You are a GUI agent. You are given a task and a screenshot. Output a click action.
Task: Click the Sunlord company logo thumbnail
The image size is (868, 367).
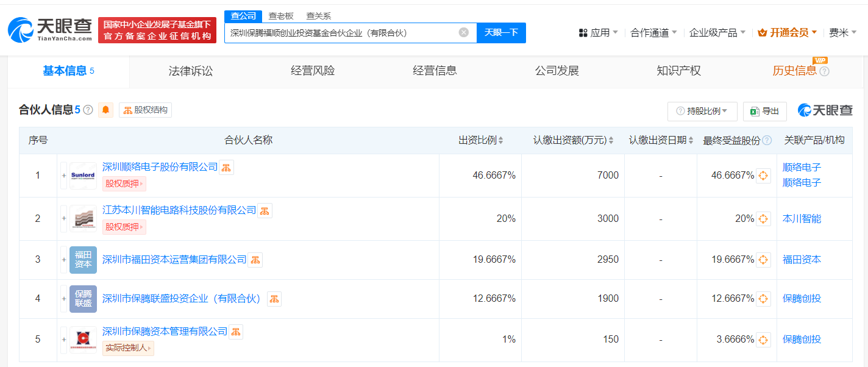[83, 176]
